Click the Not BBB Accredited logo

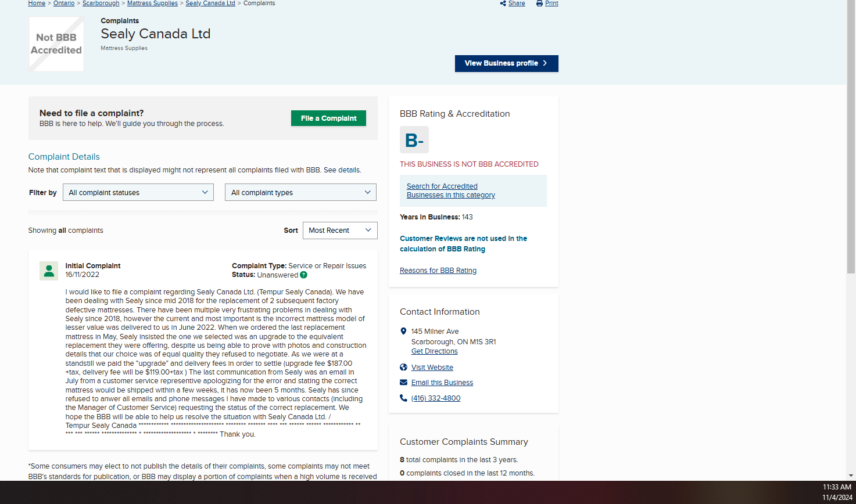point(56,44)
